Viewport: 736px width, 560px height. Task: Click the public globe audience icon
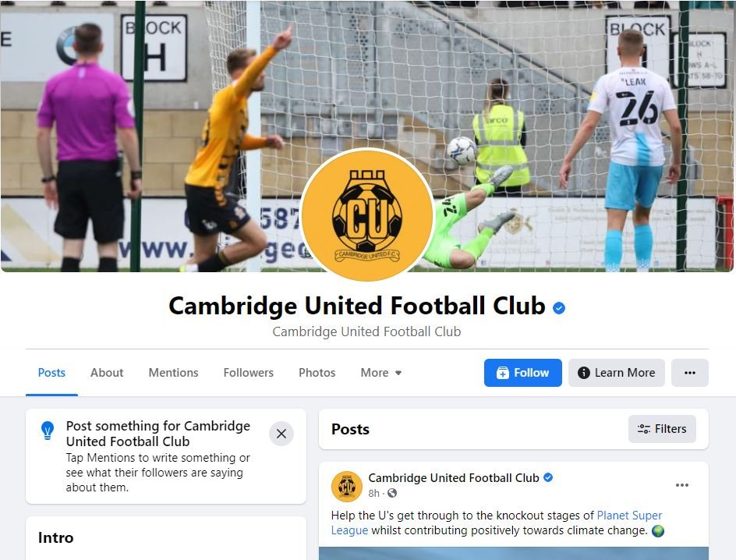click(x=392, y=493)
